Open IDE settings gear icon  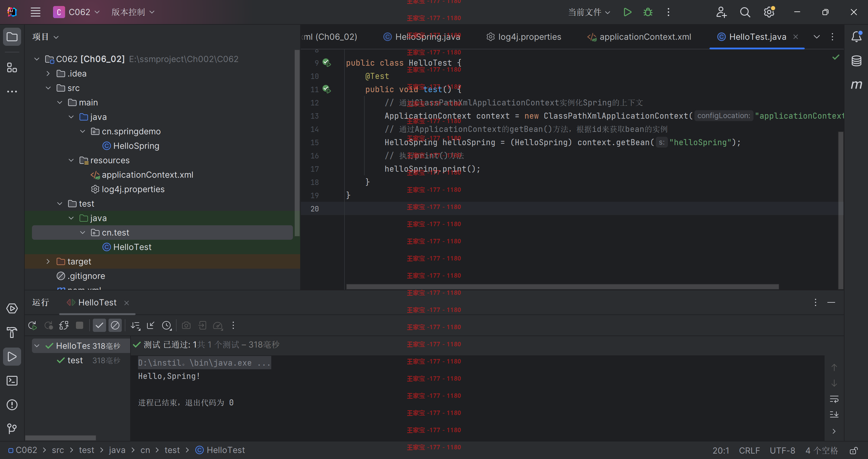(769, 12)
